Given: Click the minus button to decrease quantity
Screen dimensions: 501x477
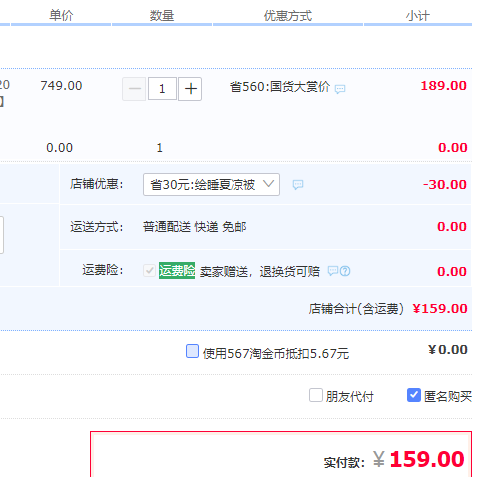Looking at the screenshot, I should pyautogui.click(x=134, y=89).
